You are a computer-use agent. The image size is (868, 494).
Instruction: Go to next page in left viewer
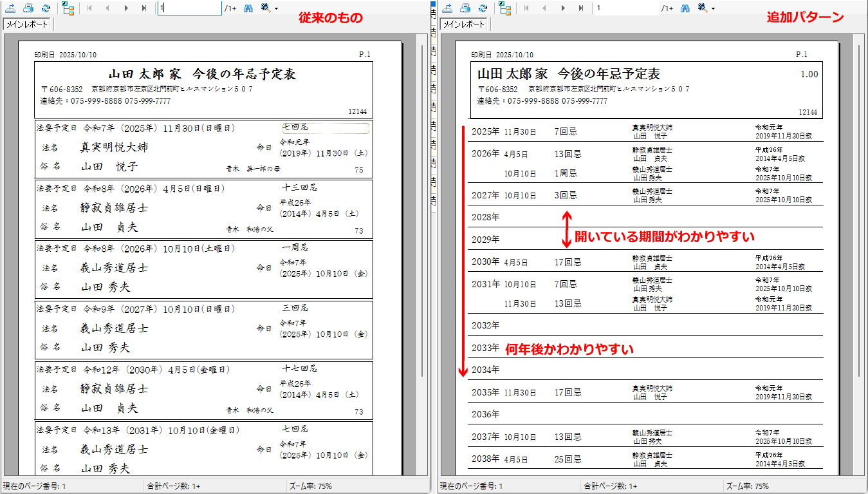click(x=125, y=8)
